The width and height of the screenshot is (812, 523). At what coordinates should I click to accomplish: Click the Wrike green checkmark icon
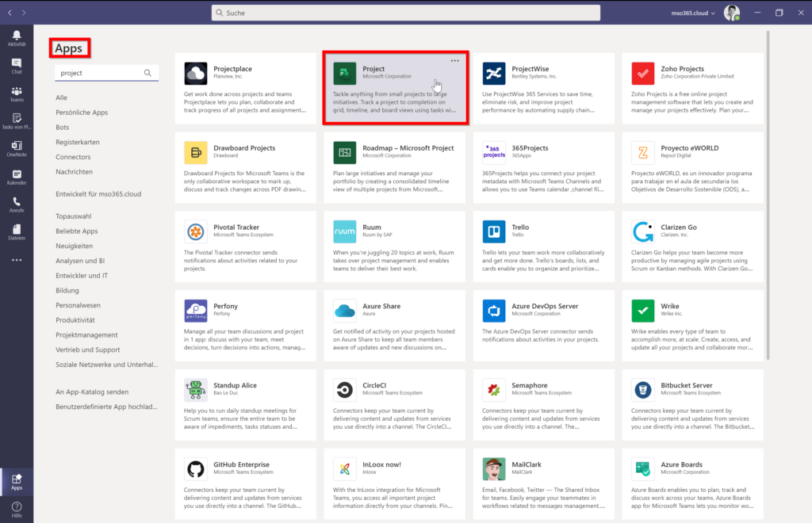coord(642,311)
